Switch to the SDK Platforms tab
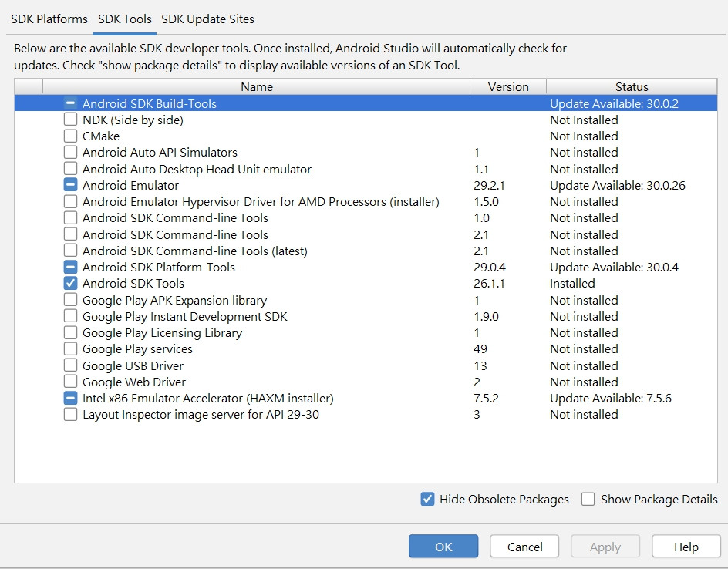The width and height of the screenshot is (728, 569). coord(49,19)
